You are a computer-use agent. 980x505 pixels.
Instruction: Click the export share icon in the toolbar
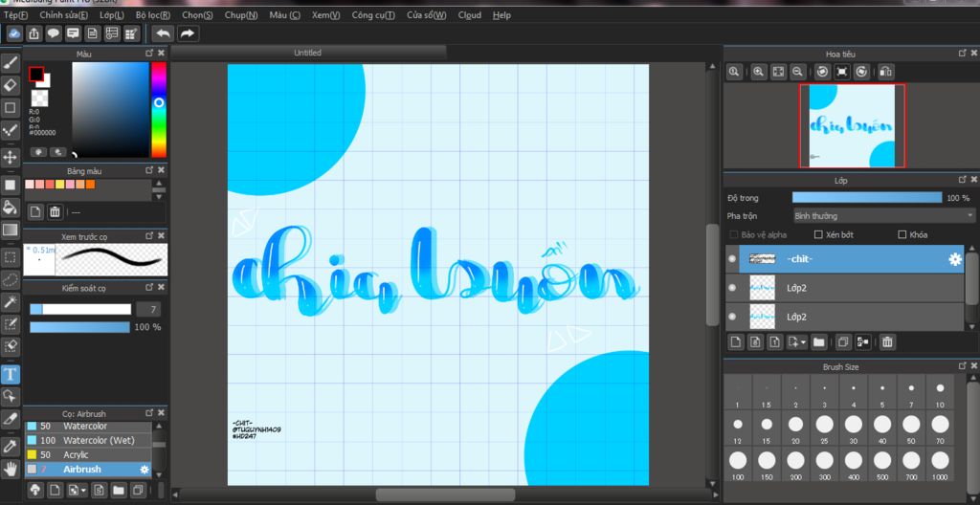coord(33,33)
